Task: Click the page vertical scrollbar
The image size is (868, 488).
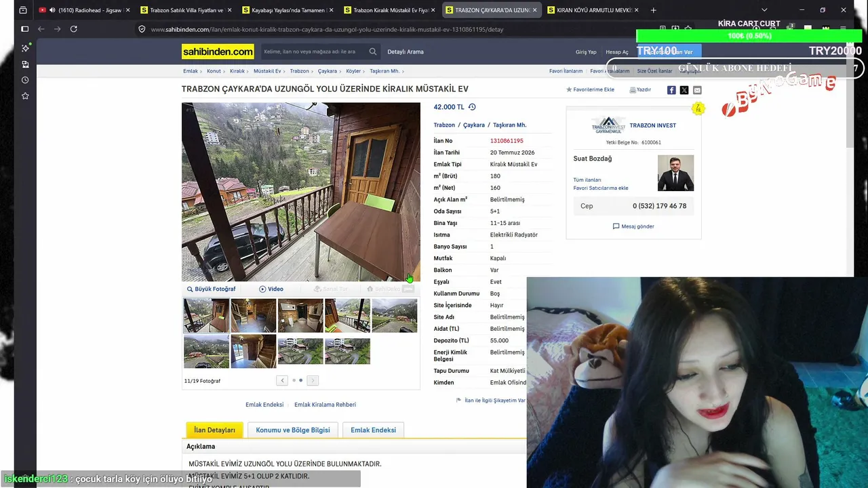Action: coord(850,95)
